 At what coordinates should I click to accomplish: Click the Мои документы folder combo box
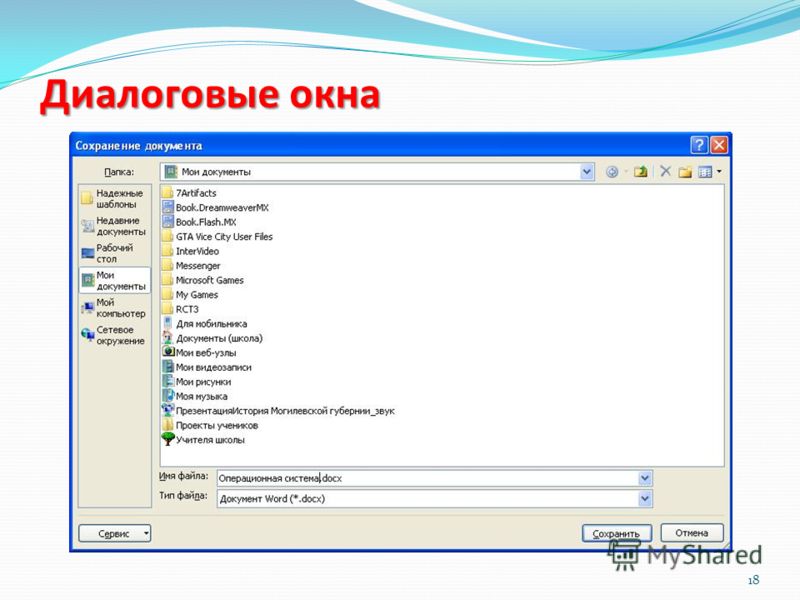tap(377, 172)
